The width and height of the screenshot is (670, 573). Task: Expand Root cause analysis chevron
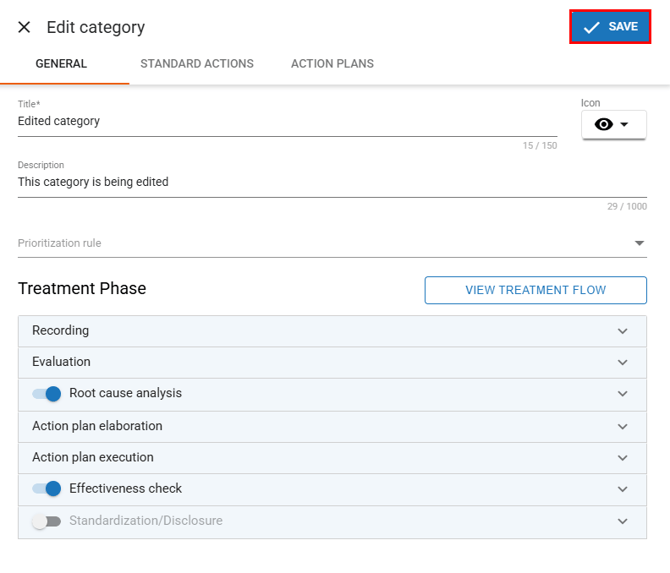pyautogui.click(x=622, y=394)
